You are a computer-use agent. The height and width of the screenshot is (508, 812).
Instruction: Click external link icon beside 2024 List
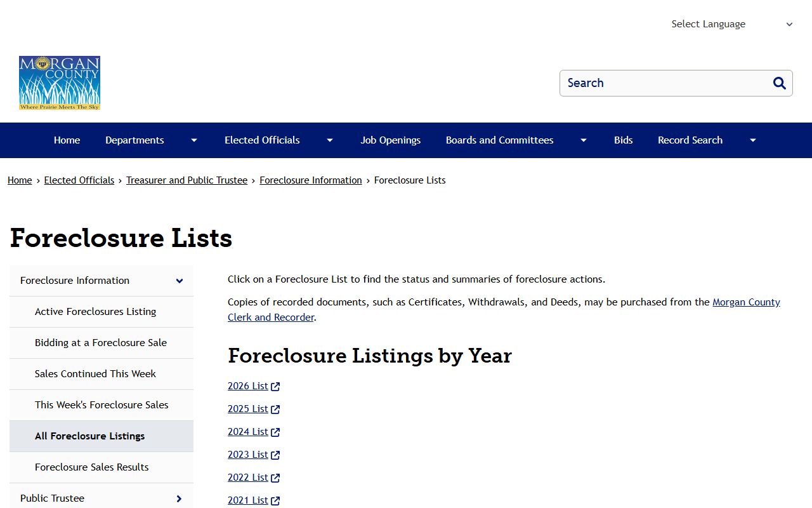click(x=275, y=432)
